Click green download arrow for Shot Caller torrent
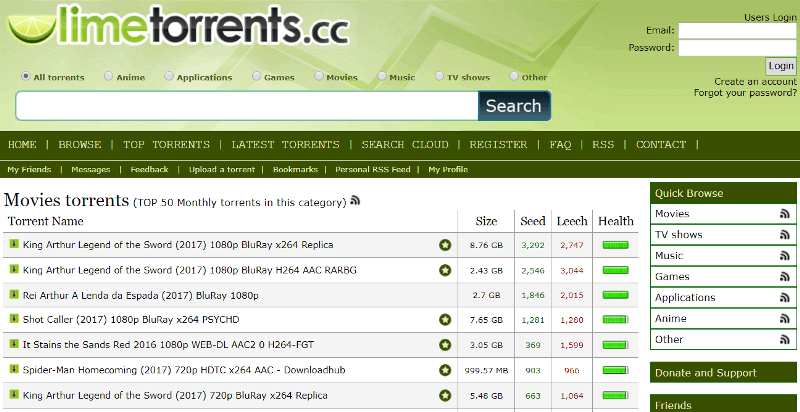The width and height of the screenshot is (800, 412). tap(14, 319)
